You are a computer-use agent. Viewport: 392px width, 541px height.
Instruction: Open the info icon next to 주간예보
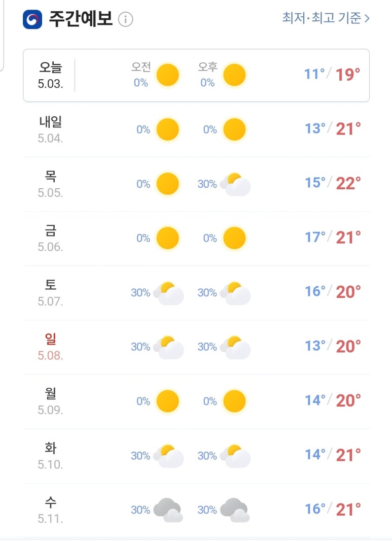[125, 19]
